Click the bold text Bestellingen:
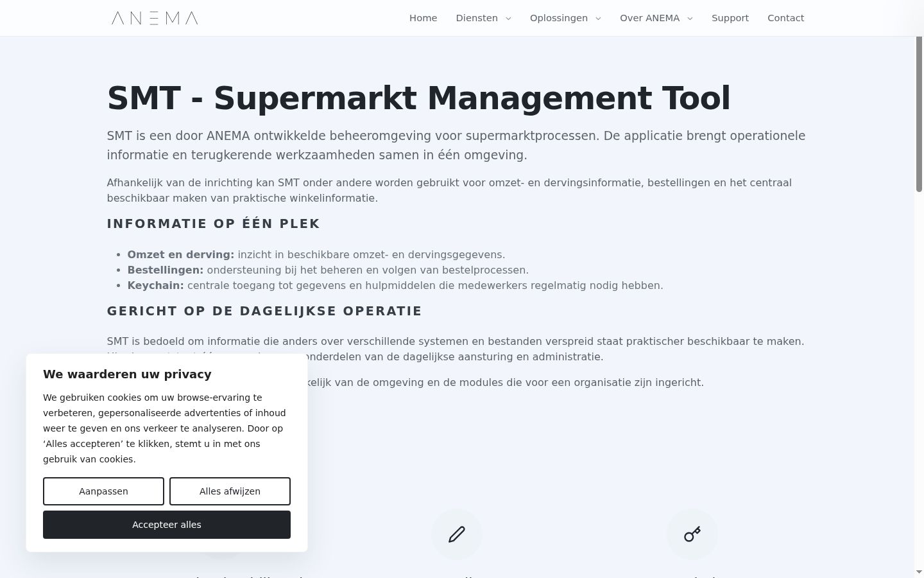The width and height of the screenshot is (924, 578). (x=166, y=270)
